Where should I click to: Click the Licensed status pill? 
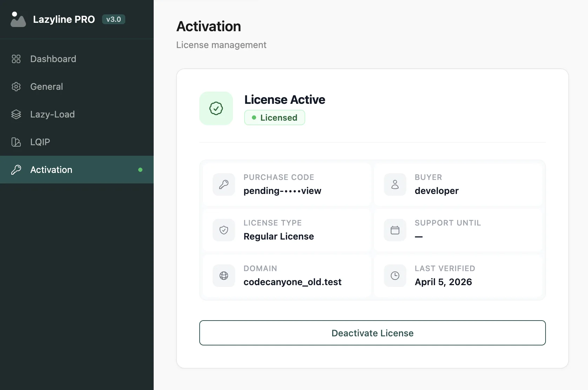[275, 117]
